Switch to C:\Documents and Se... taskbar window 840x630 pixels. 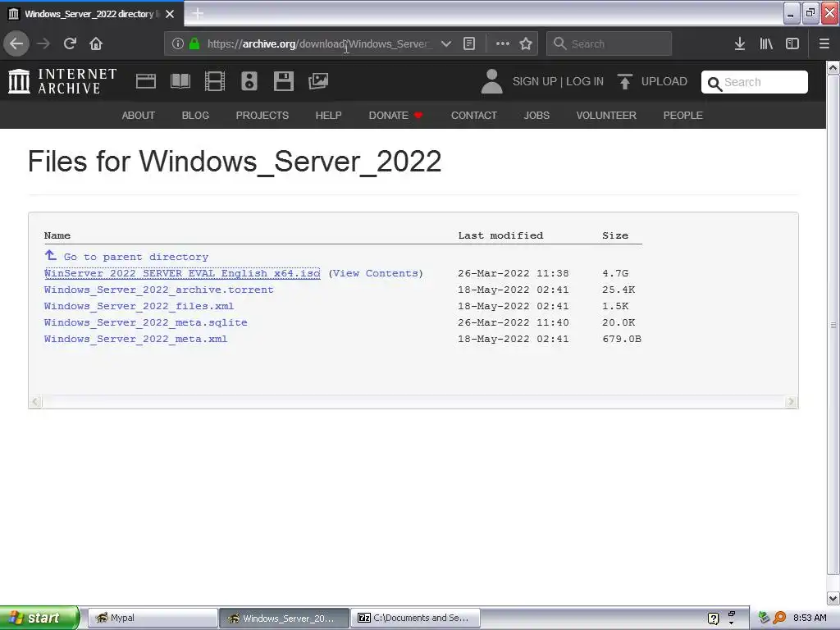pos(416,619)
